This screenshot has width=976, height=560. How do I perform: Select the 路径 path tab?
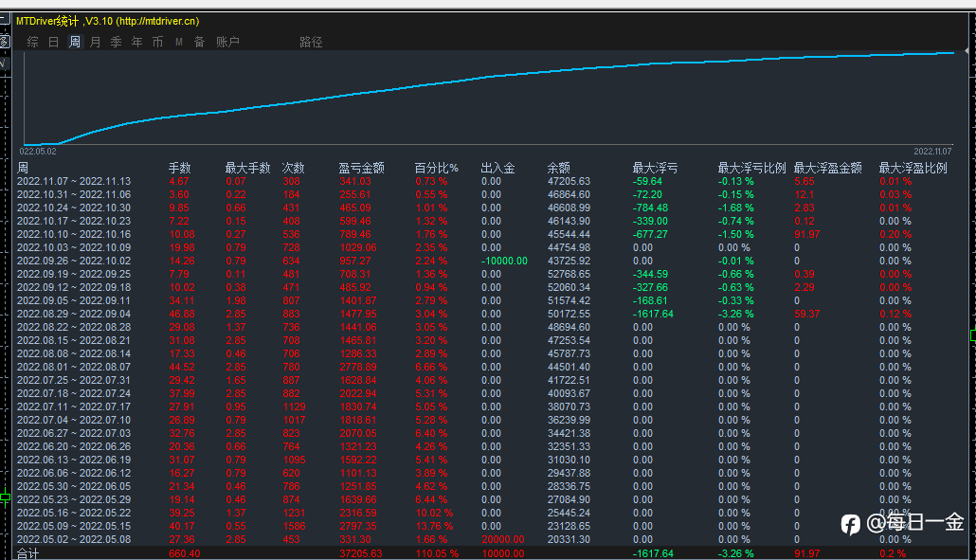tap(311, 42)
